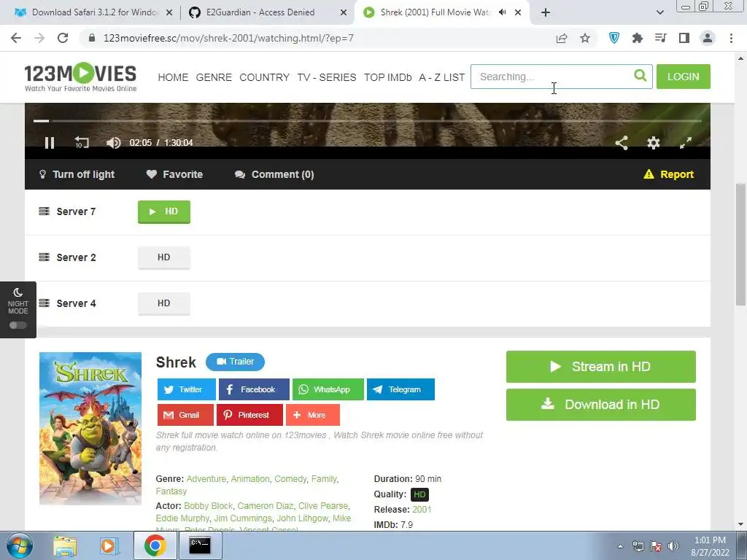Image resolution: width=747 pixels, height=560 pixels.
Task: Open actor Eddie Murphy link
Action: (182, 518)
